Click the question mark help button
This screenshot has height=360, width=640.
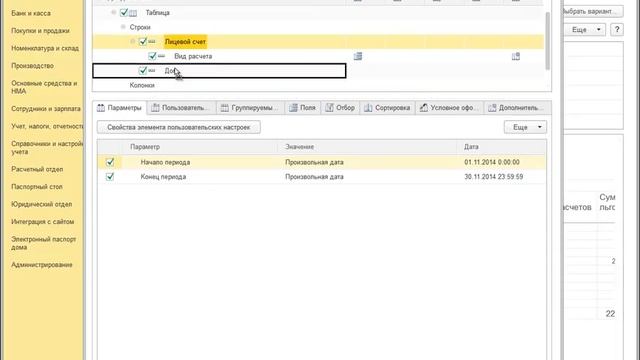click(x=617, y=30)
